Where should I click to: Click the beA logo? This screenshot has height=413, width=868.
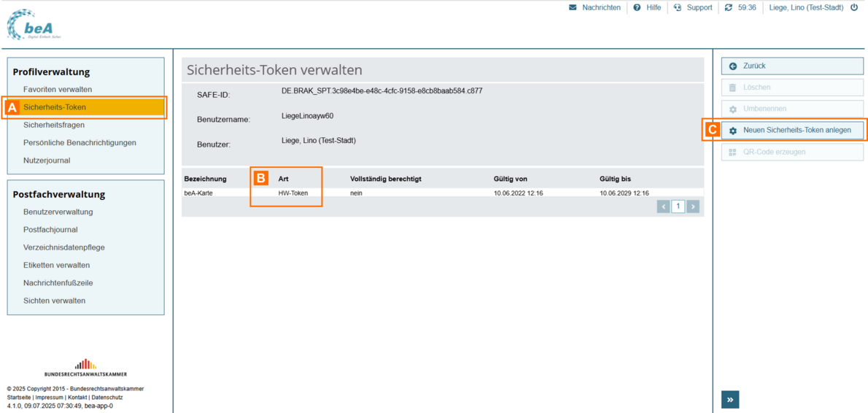[34, 25]
